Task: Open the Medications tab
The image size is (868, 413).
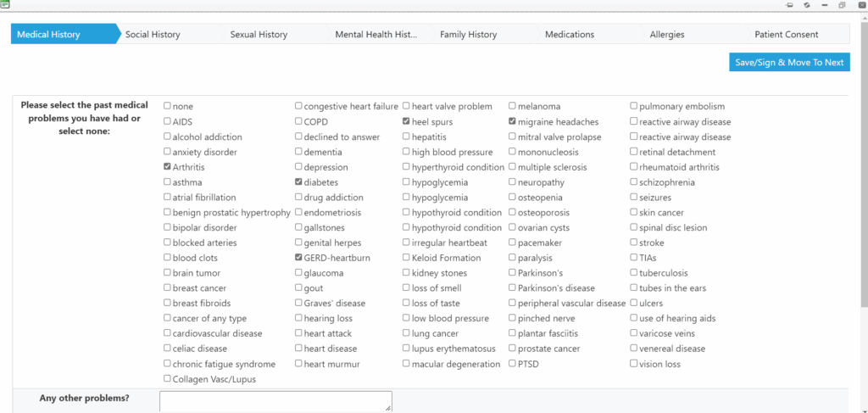Action: click(570, 35)
